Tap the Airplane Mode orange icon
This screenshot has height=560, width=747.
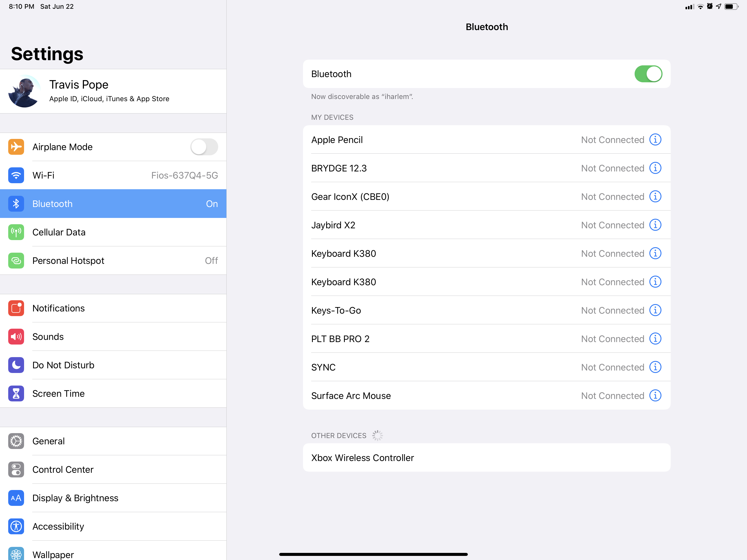point(16,147)
